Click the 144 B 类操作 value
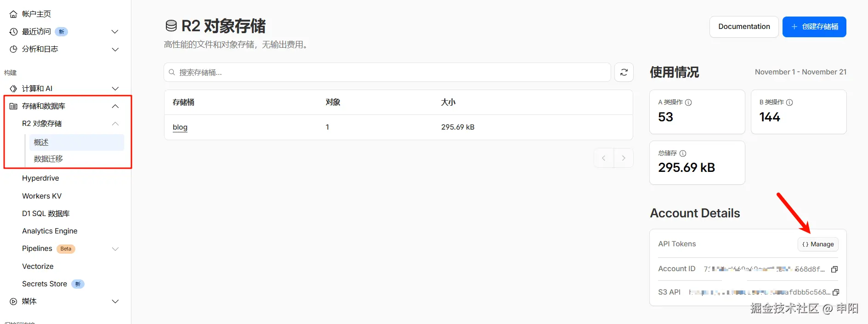This screenshot has height=324, width=868. pyautogui.click(x=770, y=117)
